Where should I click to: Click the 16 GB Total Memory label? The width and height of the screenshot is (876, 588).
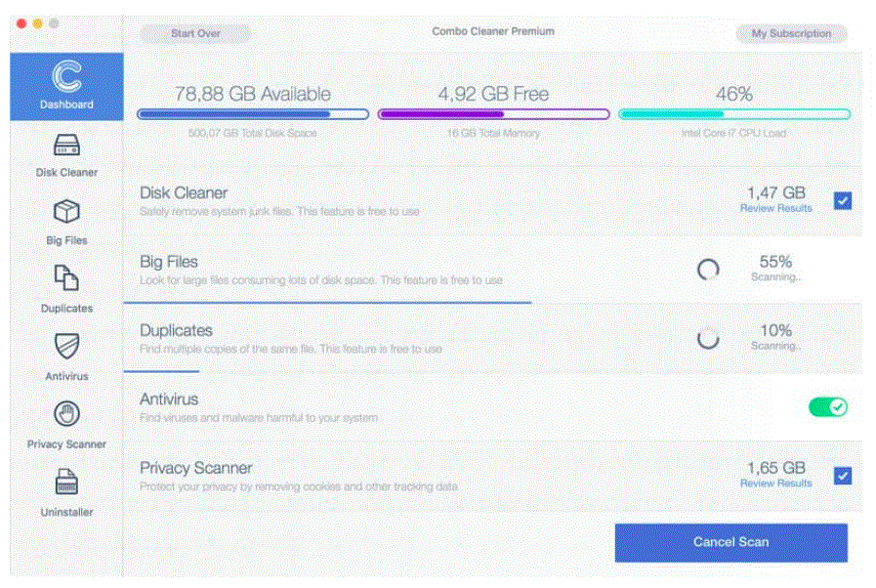[493, 134]
